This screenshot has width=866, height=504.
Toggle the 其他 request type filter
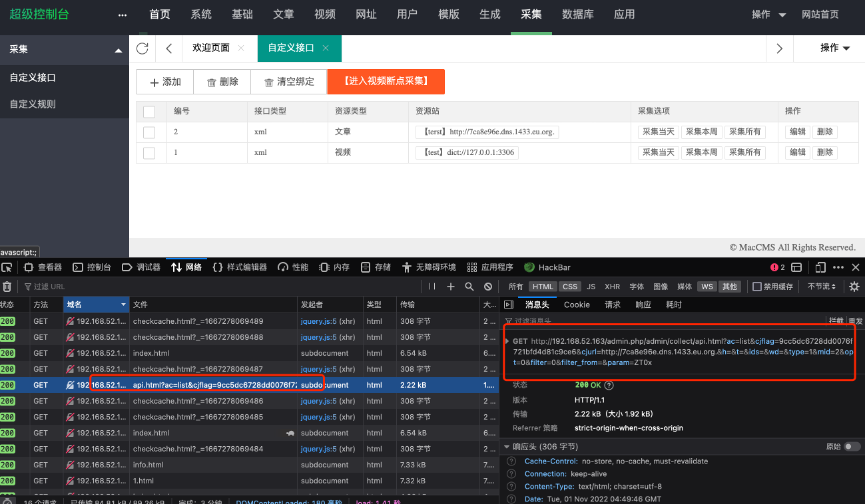click(x=730, y=287)
